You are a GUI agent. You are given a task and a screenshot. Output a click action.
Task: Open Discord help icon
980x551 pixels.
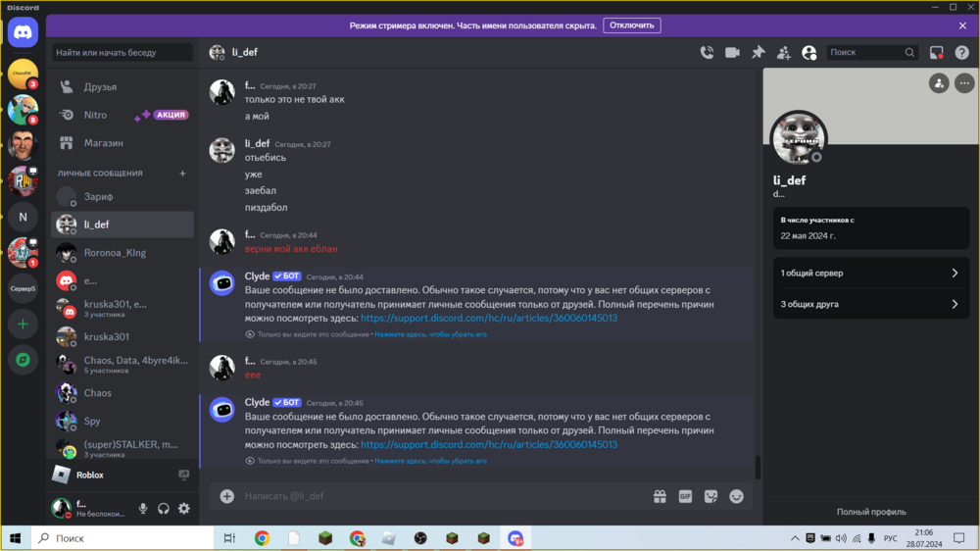962,53
